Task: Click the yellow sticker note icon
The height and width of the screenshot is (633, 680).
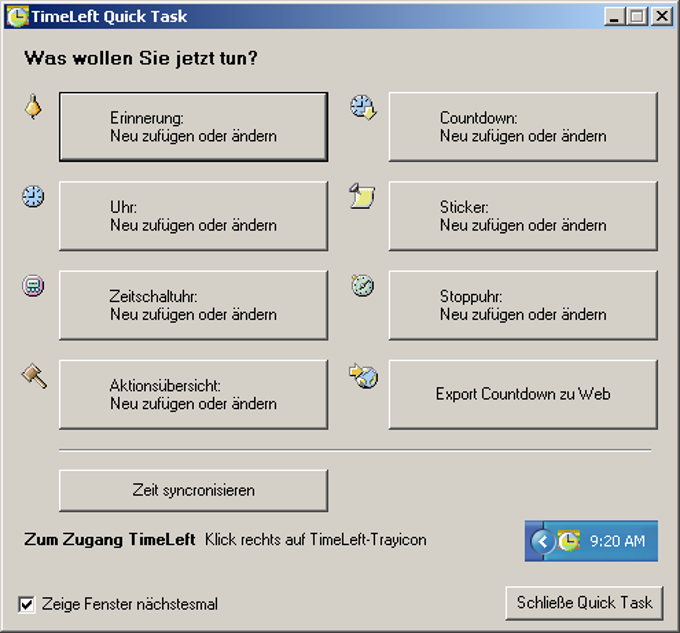Action: click(362, 196)
